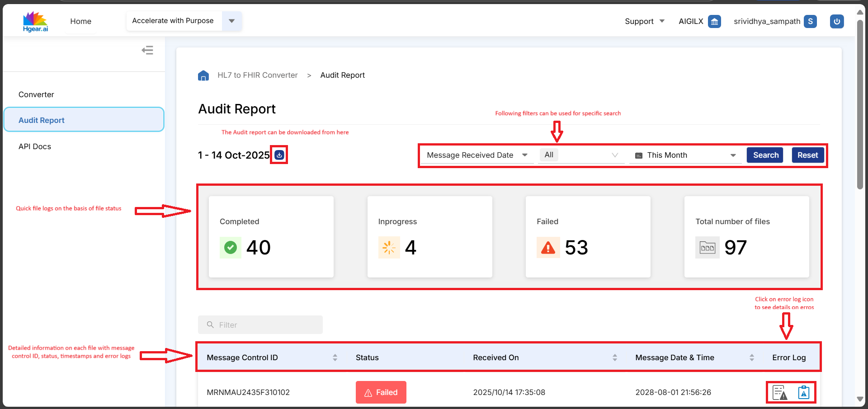Open the All status filter dropdown

pos(581,155)
